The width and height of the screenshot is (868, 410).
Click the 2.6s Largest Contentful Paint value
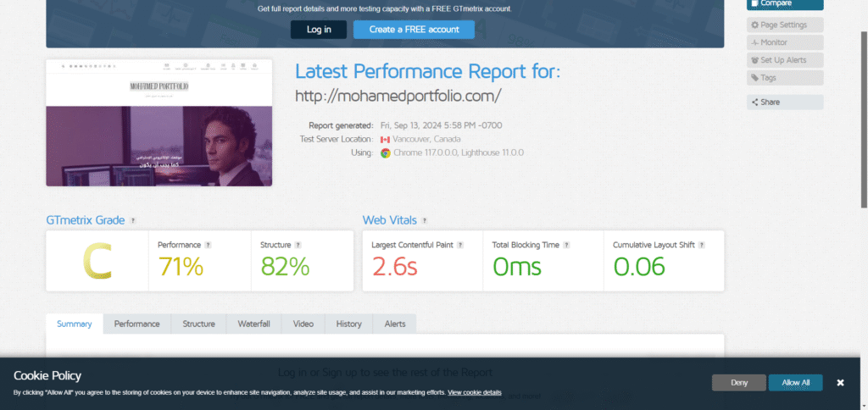click(394, 267)
